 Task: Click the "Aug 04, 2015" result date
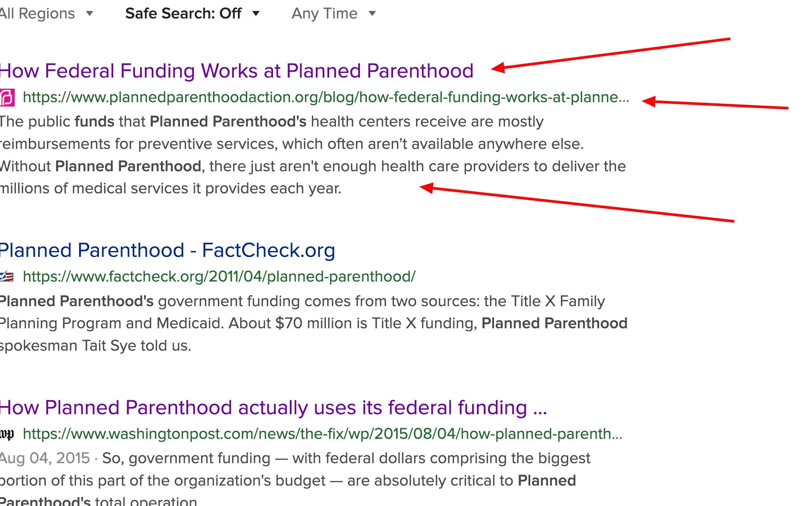(45, 458)
